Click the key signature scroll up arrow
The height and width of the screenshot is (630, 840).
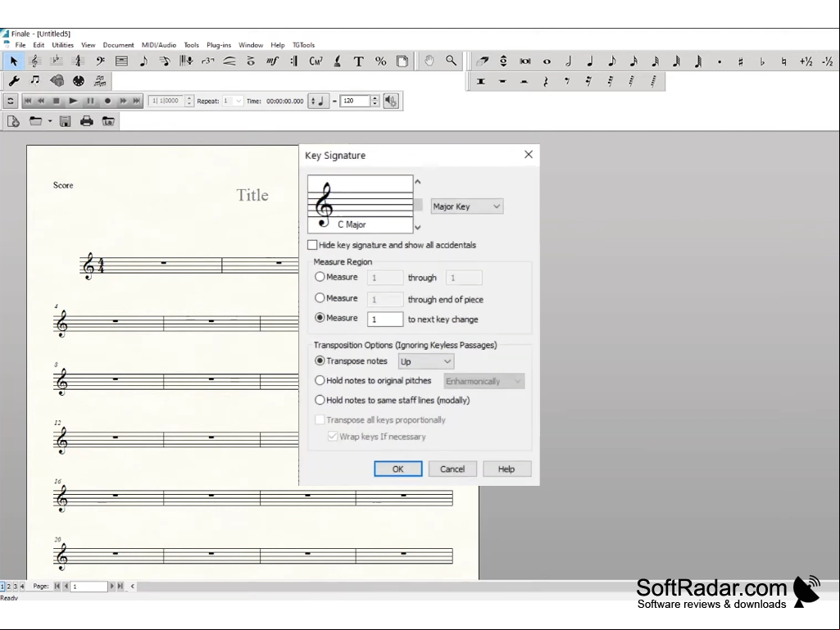[418, 182]
